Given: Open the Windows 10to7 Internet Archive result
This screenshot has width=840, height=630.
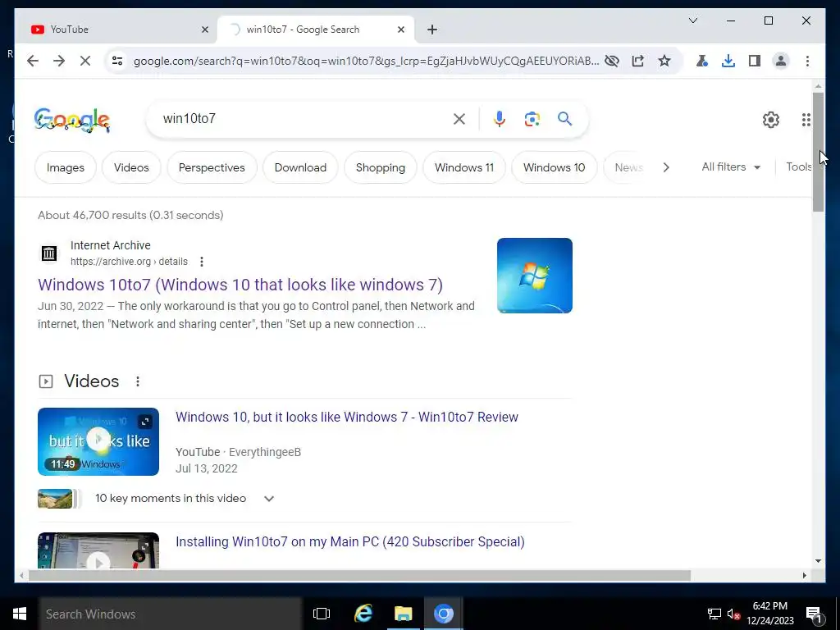Looking at the screenshot, I should 240,285.
